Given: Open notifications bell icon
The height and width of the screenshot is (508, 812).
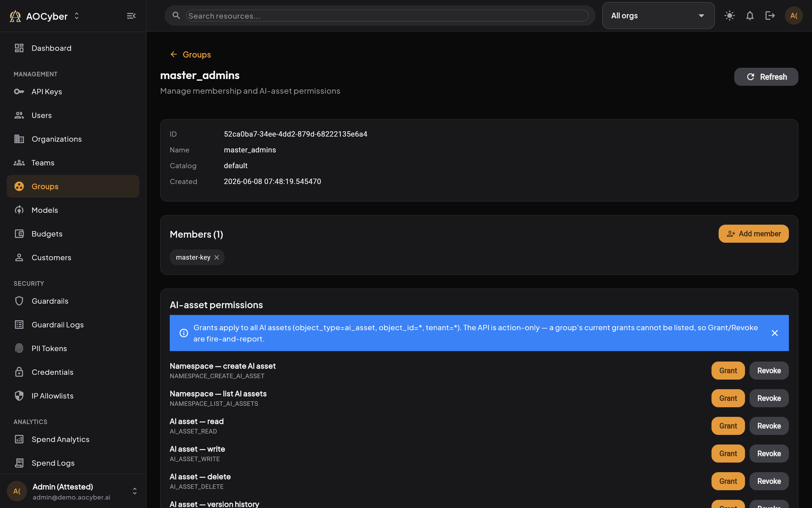Looking at the screenshot, I should point(750,16).
